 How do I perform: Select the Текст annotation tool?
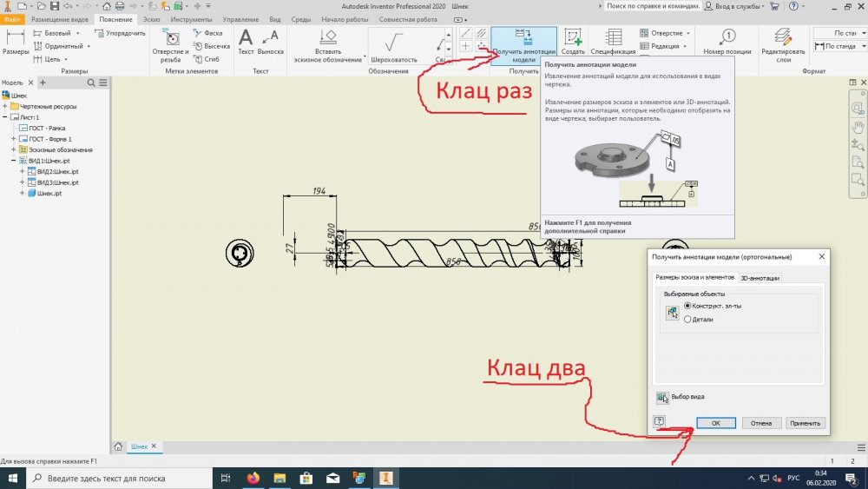click(246, 43)
